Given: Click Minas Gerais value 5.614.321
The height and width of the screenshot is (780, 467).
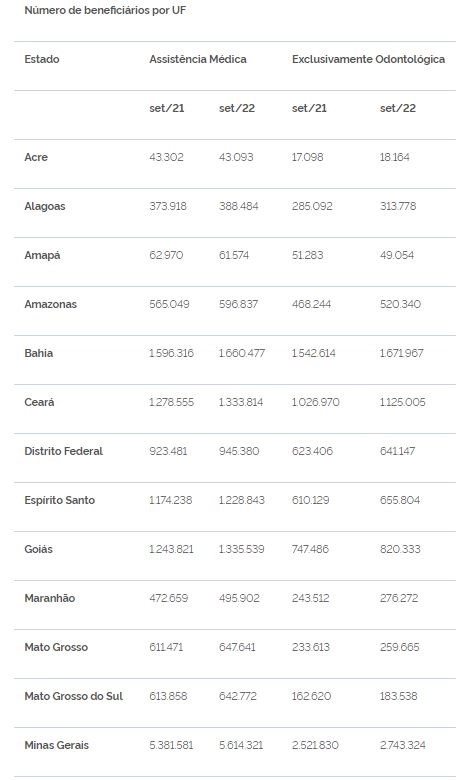Looking at the screenshot, I should pos(241,745).
